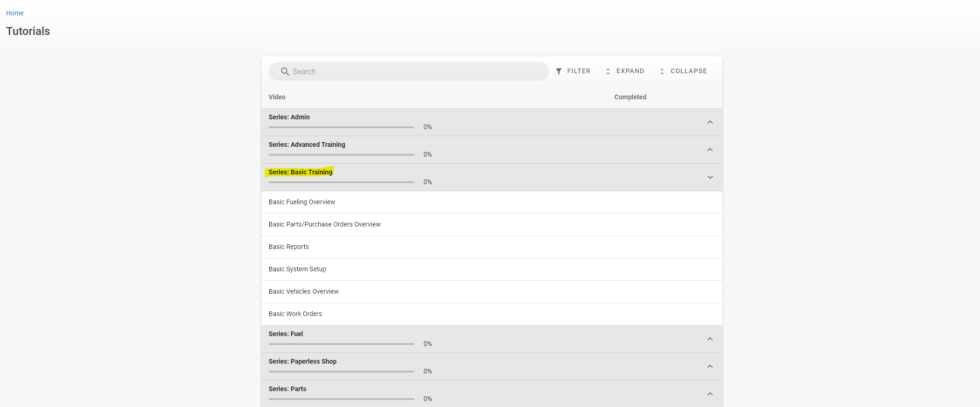Viewport: 980px width, 407px height.
Task: Click the Filter funnel icon
Action: (559, 71)
